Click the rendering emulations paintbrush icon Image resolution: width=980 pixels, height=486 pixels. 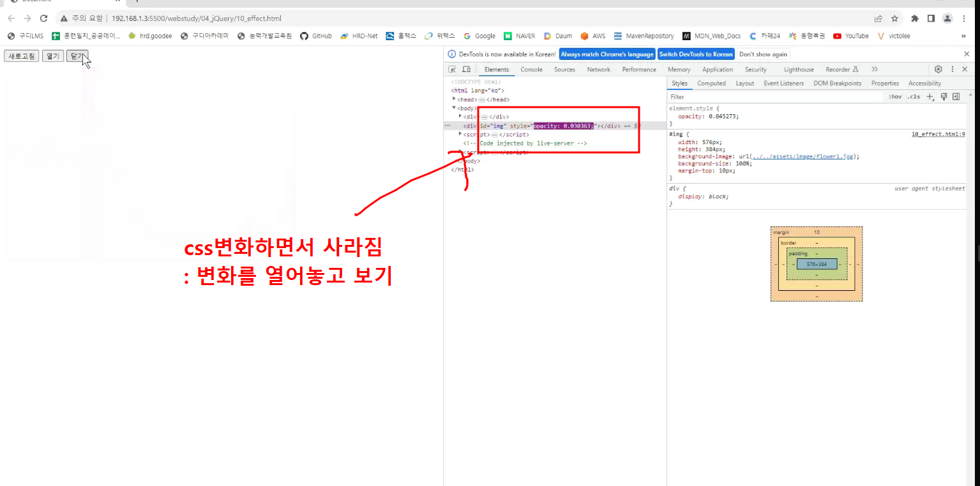944,97
